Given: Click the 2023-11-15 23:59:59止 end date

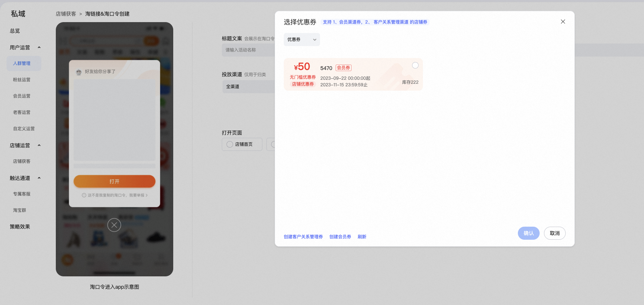Looking at the screenshot, I should (x=344, y=85).
